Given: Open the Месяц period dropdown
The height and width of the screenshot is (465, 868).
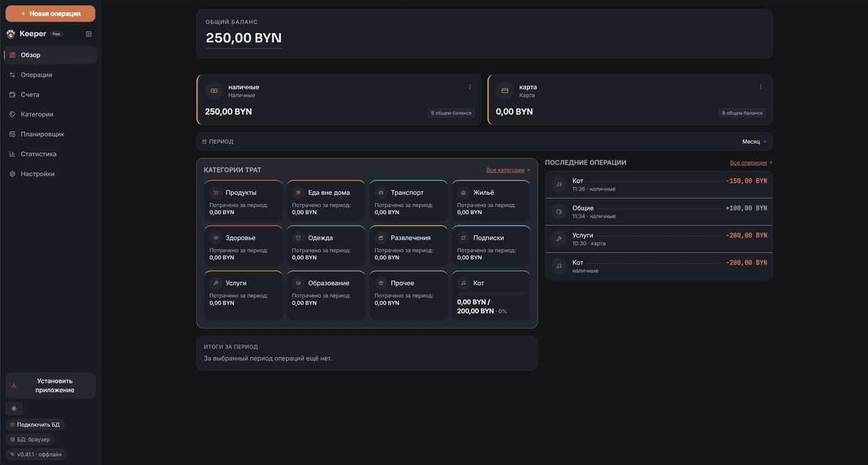Looking at the screenshot, I should point(754,142).
